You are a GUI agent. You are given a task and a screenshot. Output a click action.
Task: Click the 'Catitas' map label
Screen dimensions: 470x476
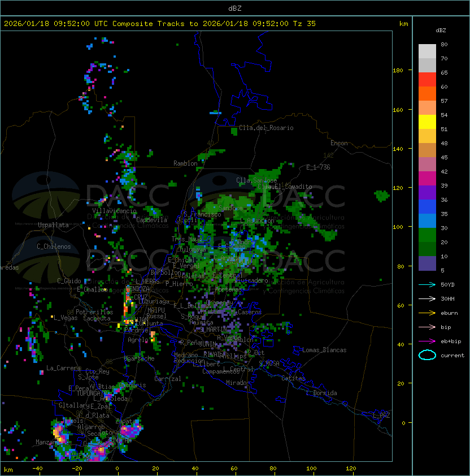(x=293, y=378)
